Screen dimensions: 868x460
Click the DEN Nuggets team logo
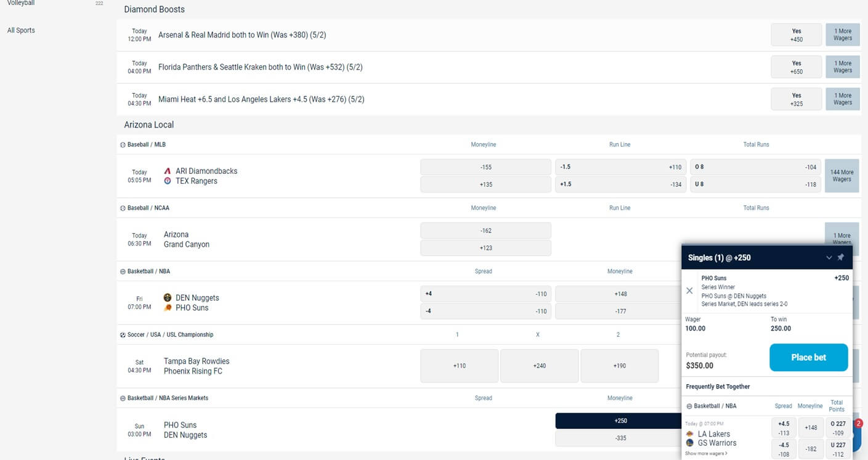click(x=168, y=297)
